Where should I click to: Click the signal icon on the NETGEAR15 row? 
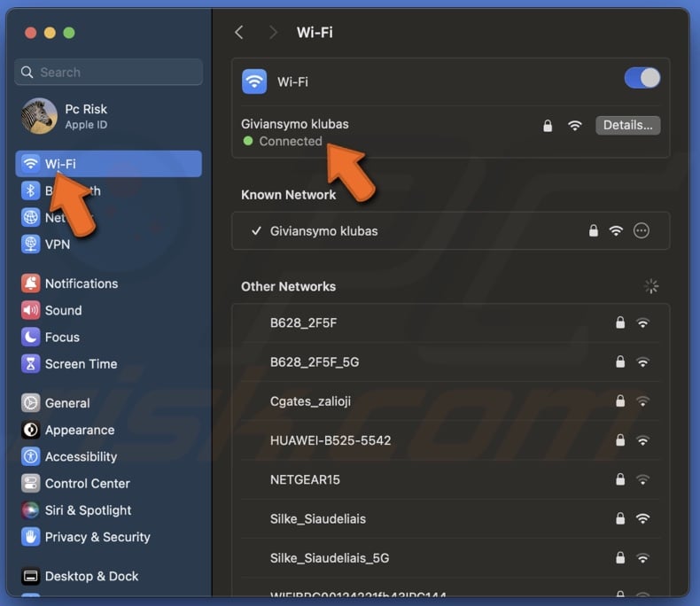click(x=642, y=480)
